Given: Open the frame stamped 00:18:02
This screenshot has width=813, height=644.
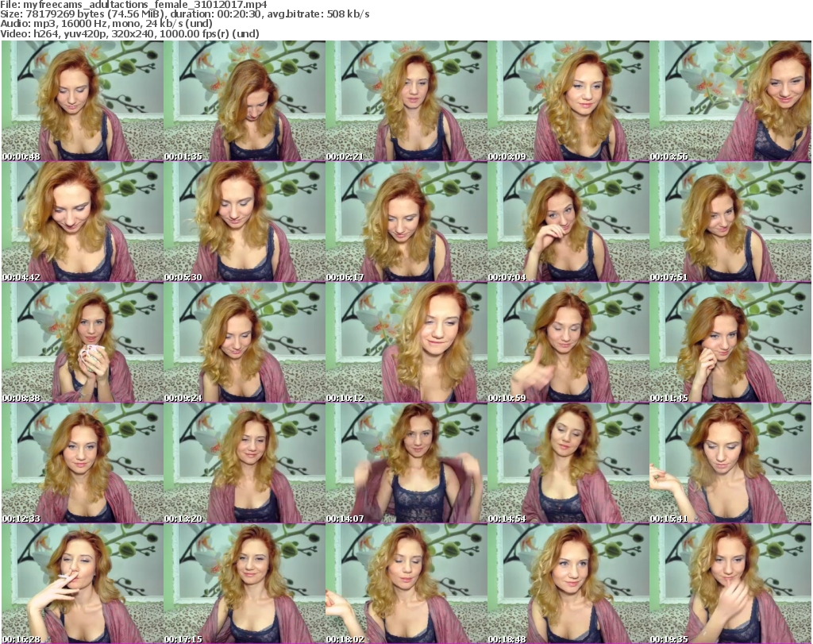Looking at the screenshot, I should tap(406, 584).
